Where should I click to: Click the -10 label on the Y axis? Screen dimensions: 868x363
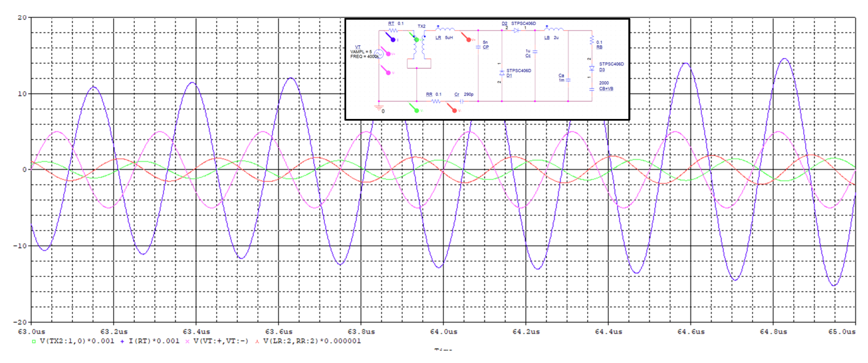point(19,246)
